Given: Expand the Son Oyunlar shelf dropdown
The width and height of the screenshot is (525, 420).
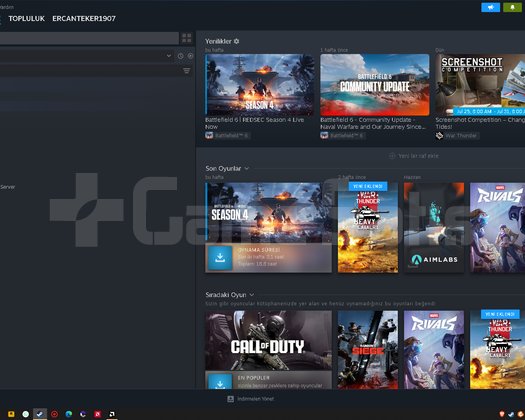Looking at the screenshot, I should click(x=247, y=168).
